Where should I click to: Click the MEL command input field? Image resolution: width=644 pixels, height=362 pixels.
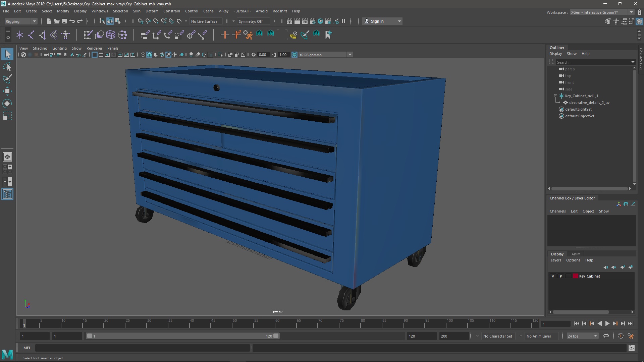pyautogui.click(x=143, y=348)
